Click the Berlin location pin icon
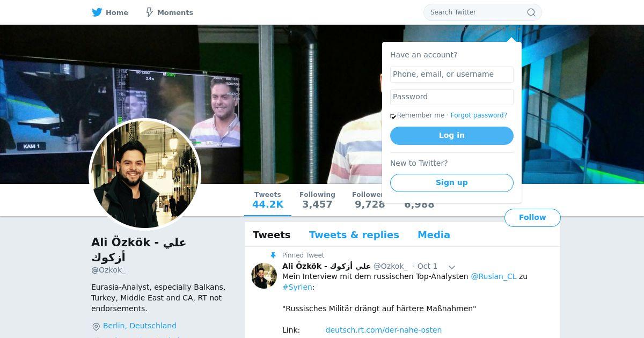 [96, 327]
